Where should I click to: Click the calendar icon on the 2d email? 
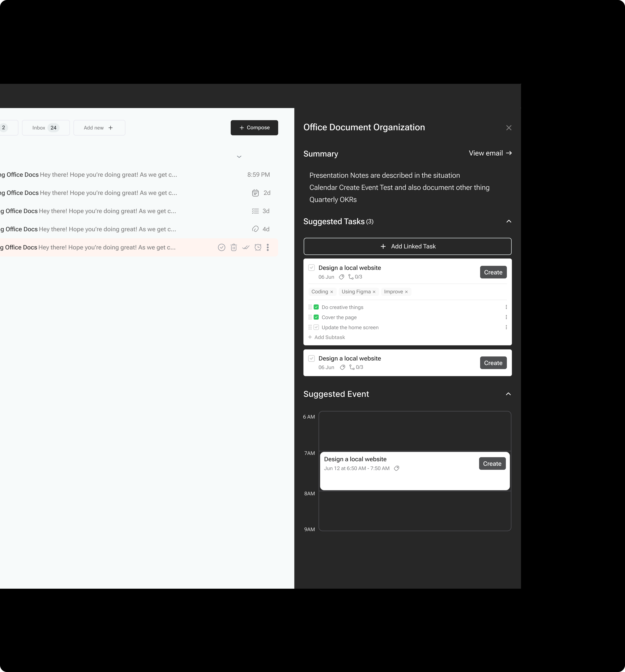256,193
